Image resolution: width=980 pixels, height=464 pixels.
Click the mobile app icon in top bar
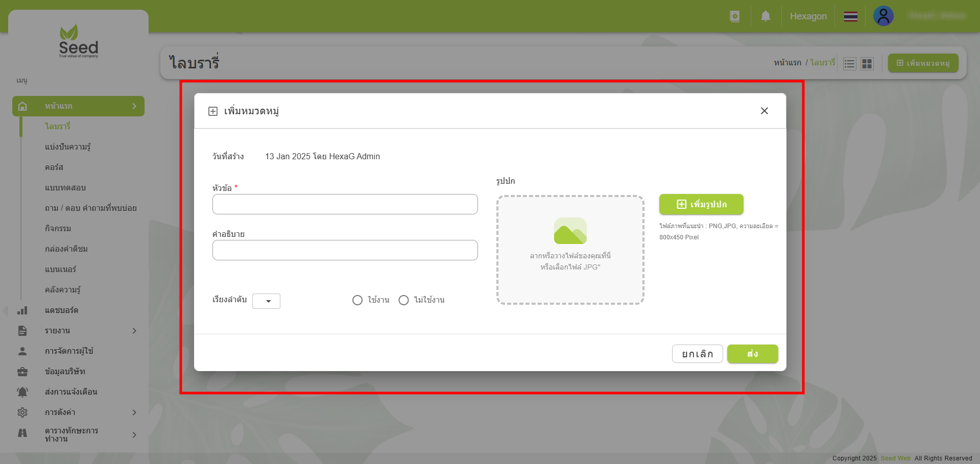[x=734, y=16]
